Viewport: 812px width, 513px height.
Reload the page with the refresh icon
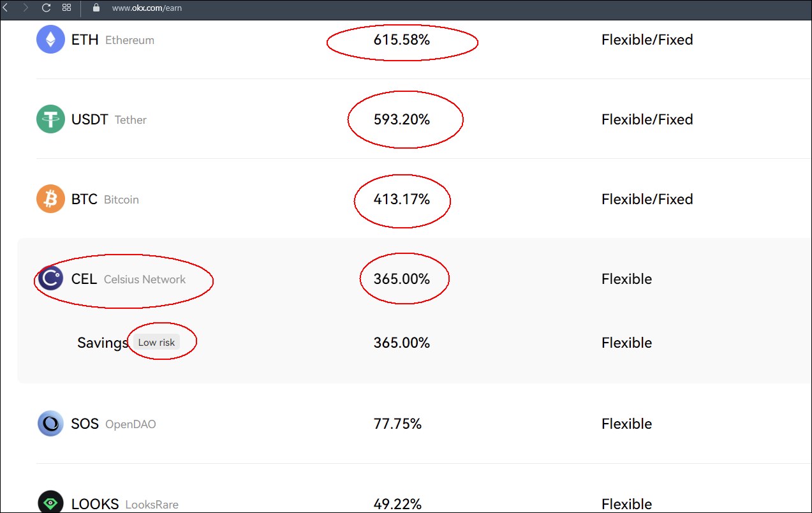tap(46, 8)
